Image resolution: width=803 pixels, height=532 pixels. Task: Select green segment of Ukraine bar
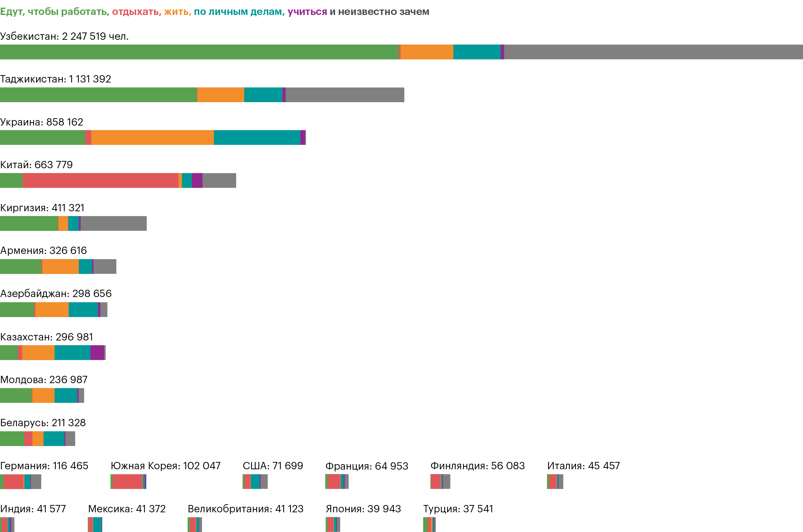[x=42, y=138]
